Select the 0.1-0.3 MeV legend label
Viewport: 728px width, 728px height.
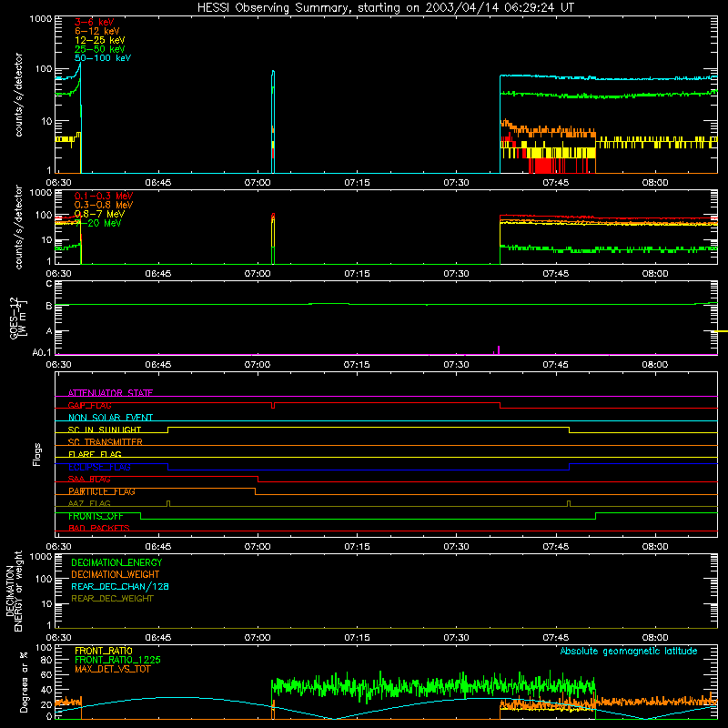coord(104,196)
